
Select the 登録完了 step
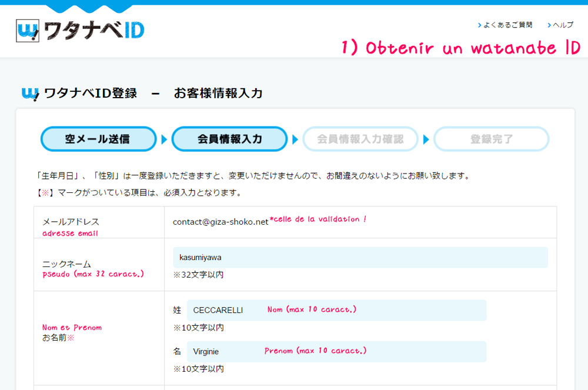[x=491, y=139]
